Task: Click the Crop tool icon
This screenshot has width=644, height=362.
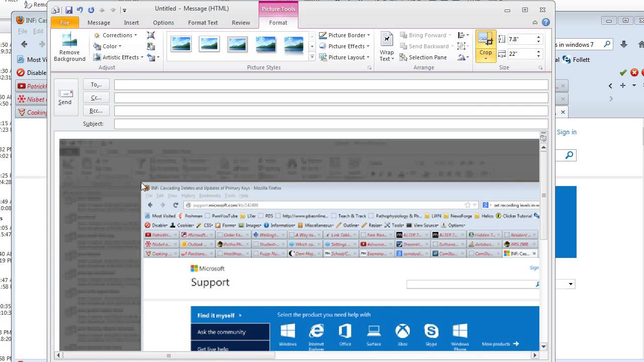Action: (x=486, y=39)
